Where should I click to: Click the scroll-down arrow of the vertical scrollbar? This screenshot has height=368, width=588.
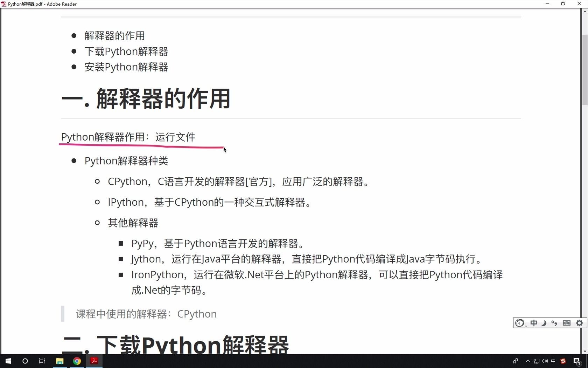[584, 351]
